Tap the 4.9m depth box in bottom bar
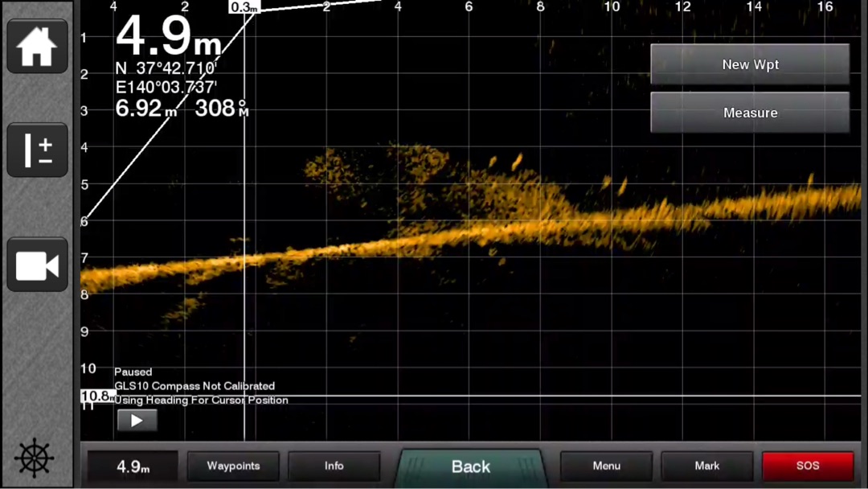Screen dimensions: 868x489 (133, 466)
